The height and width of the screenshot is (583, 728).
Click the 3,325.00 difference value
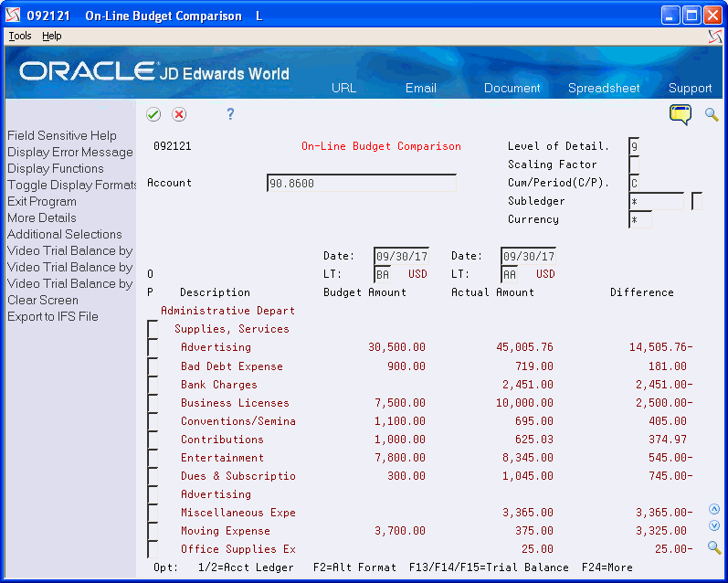661,531
